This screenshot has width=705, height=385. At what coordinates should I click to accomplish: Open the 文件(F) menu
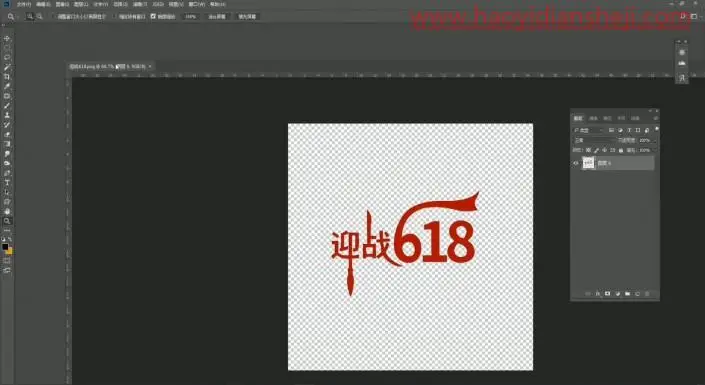point(24,4)
